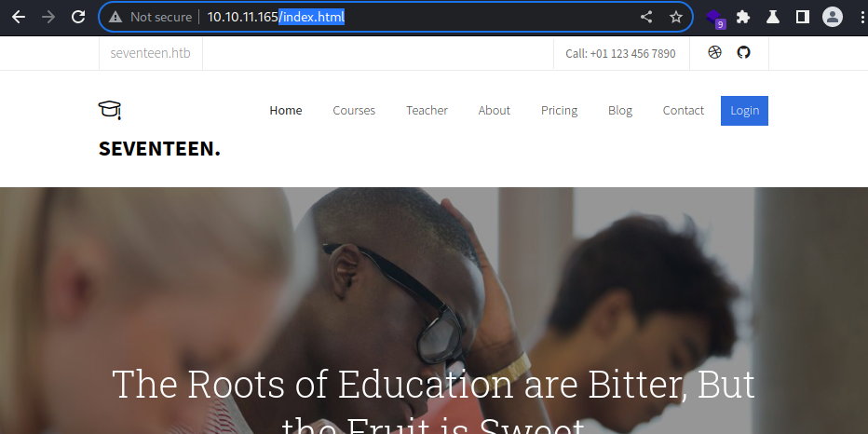This screenshot has height=434, width=868.
Task: Open the browser profile avatar
Action: [832, 17]
